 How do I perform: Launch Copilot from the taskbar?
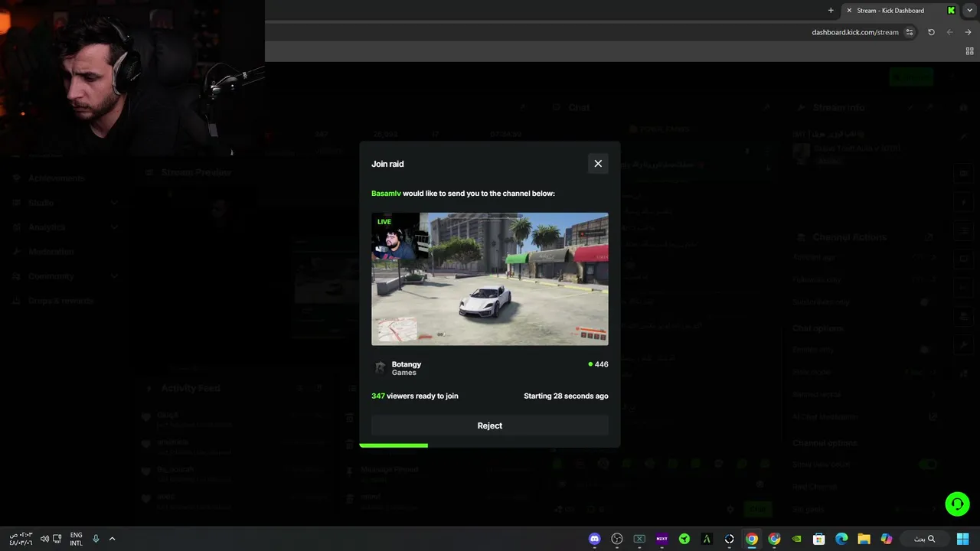887,539
